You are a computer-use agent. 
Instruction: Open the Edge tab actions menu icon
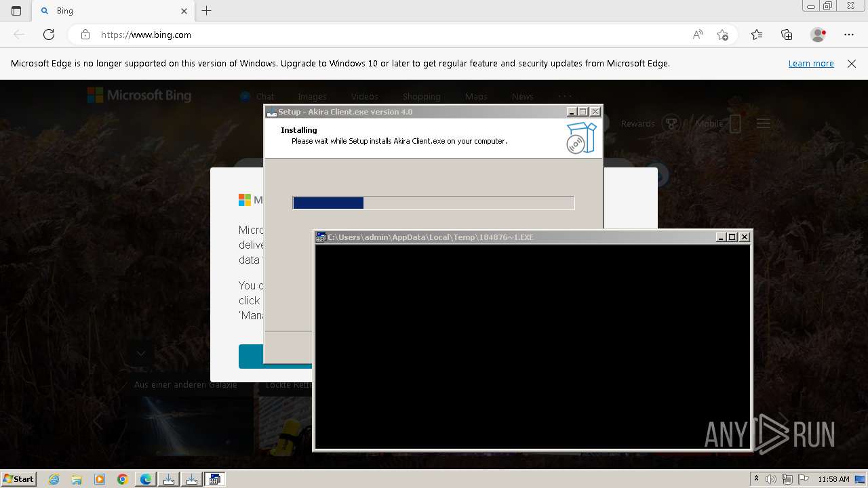(x=16, y=11)
